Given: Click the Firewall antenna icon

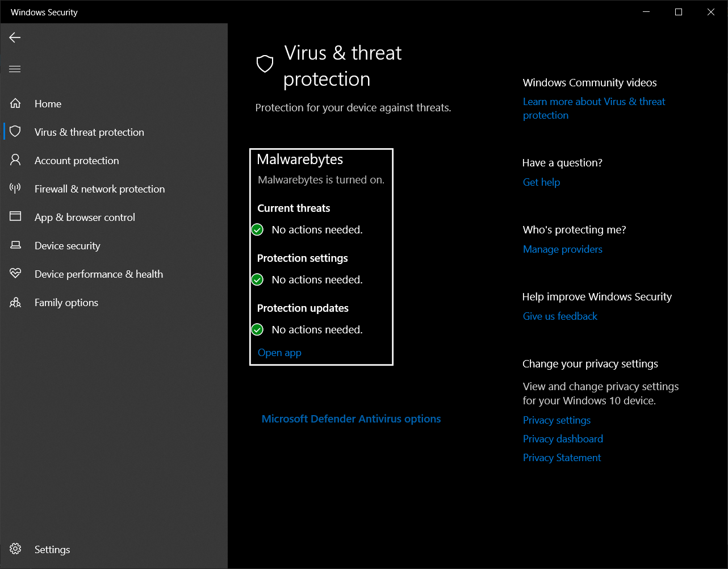Looking at the screenshot, I should [15, 189].
